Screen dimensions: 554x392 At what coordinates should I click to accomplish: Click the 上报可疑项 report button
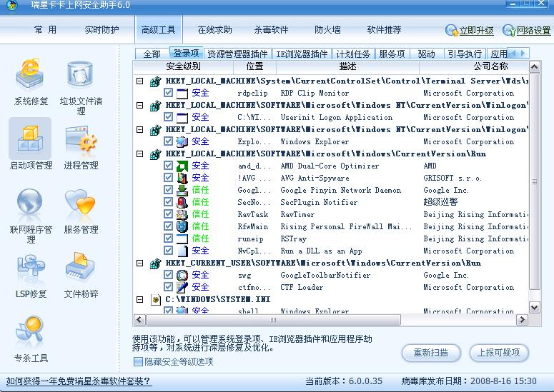click(x=499, y=353)
